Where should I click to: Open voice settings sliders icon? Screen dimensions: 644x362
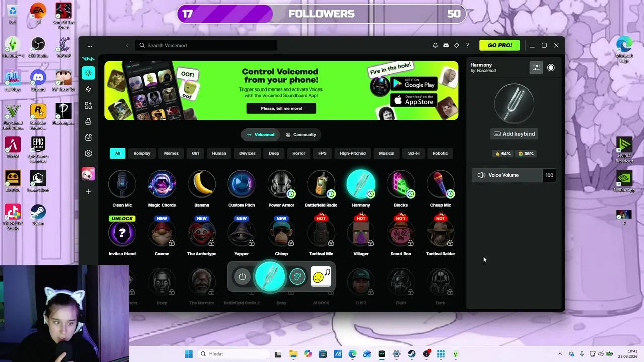click(536, 67)
